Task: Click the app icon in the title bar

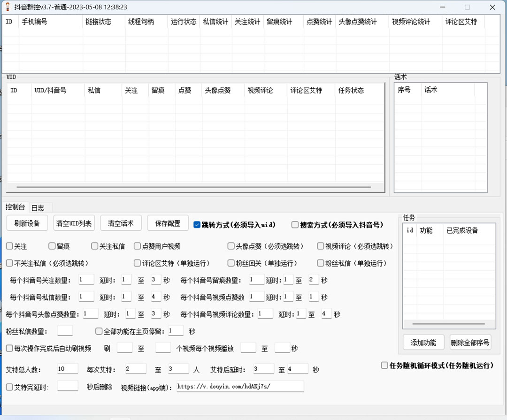Action: [x=8, y=7]
